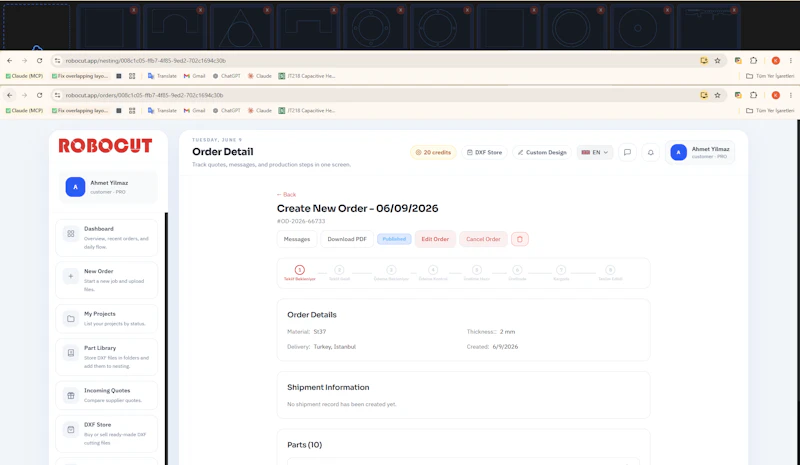800x465 pixels.
Task: Open DXF Store from the header
Action: point(484,152)
